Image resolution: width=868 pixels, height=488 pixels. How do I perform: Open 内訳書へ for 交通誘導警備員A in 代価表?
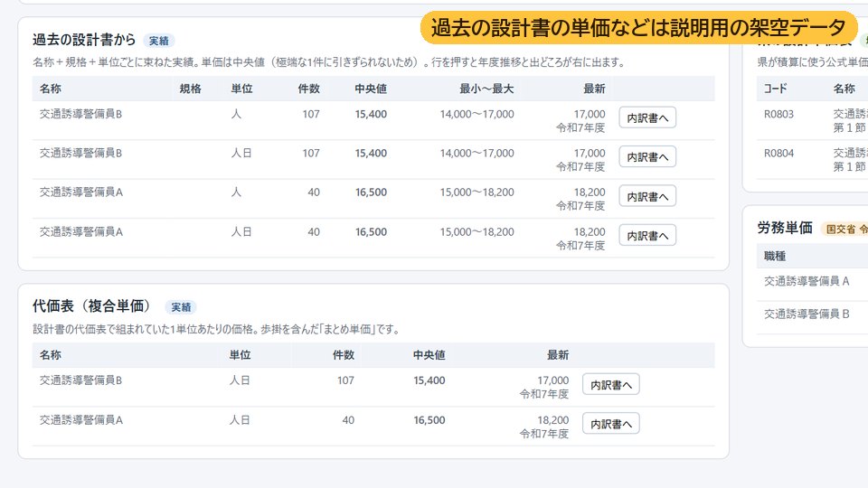[x=610, y=424]
